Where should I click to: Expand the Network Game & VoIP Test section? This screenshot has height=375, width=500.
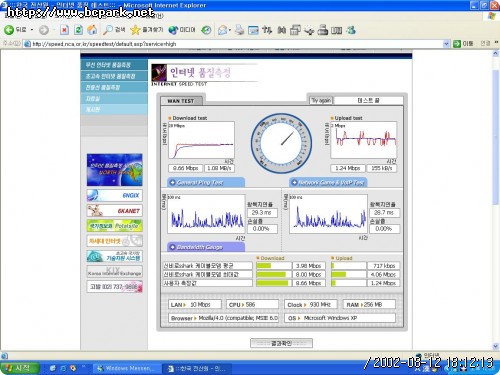pyautogui.click(x=328, y=182)
